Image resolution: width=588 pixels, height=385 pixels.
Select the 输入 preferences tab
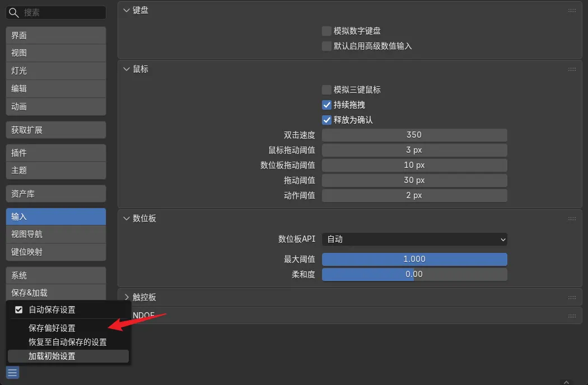56,217
